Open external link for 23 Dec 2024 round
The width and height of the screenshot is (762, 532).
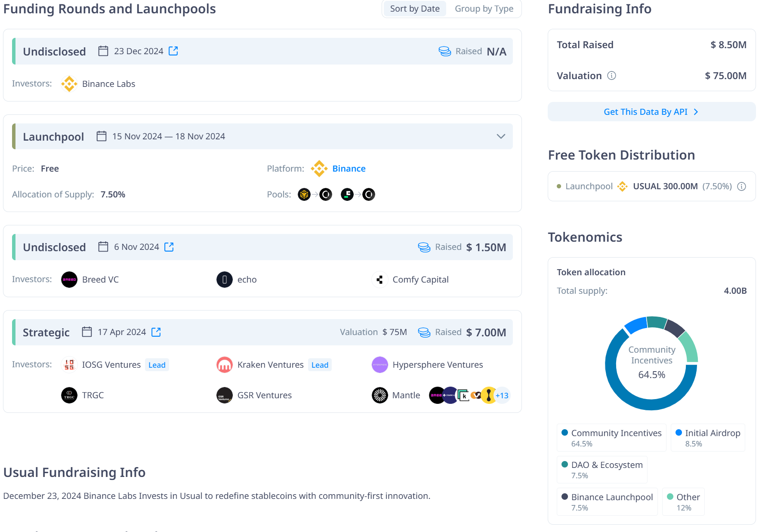[173, 51]
